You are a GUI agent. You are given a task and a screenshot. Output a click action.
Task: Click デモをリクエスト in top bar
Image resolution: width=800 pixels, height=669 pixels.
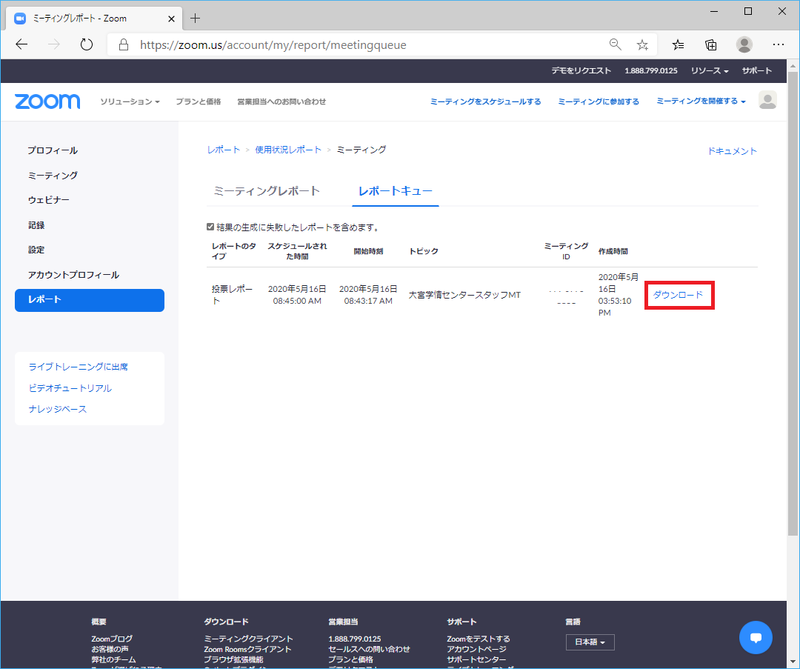click(581, 71)
